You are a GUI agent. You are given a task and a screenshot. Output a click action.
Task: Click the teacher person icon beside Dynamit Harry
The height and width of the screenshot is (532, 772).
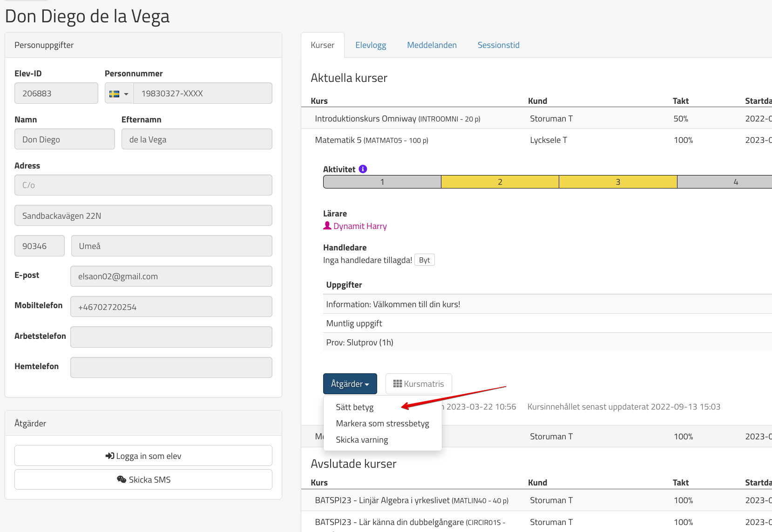(x=327, y=226)
